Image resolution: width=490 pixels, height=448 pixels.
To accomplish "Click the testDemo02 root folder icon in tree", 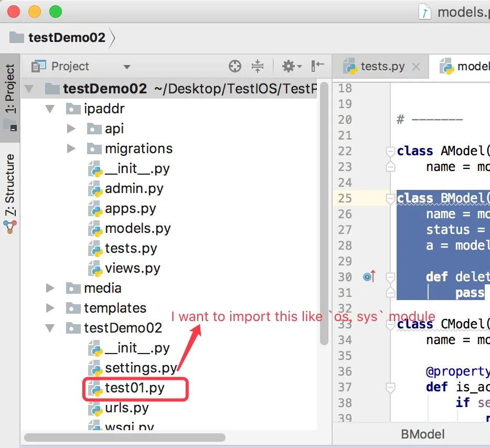I will 52,89.
